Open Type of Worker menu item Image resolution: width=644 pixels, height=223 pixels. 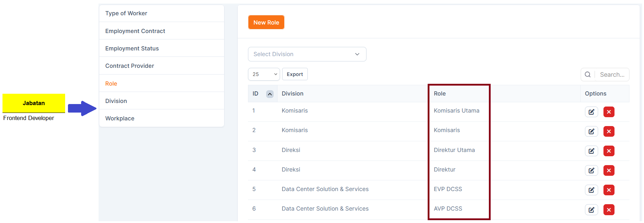pyautogui.click(x=126, y=13)
